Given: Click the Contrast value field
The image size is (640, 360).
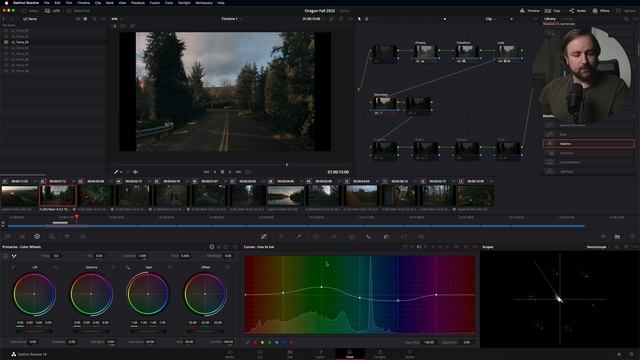Looking at the screenshot, I should pyautogui.click(x=142, y=256).
